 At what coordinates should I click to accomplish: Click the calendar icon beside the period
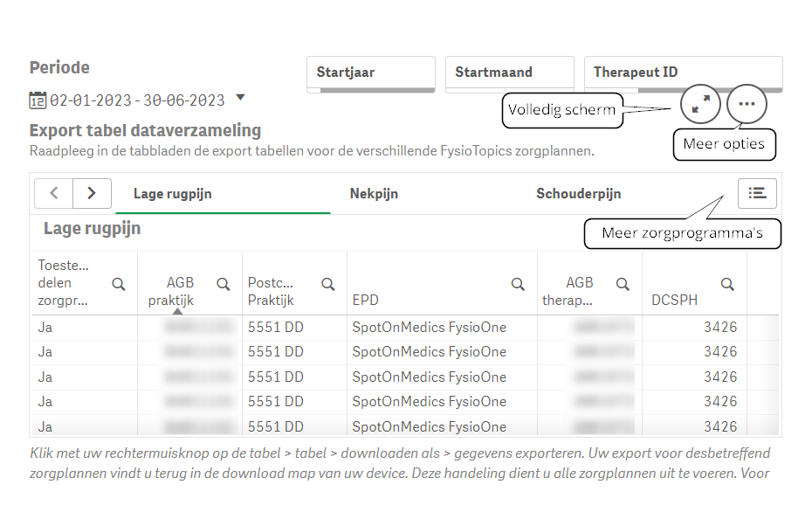point(38,100)
